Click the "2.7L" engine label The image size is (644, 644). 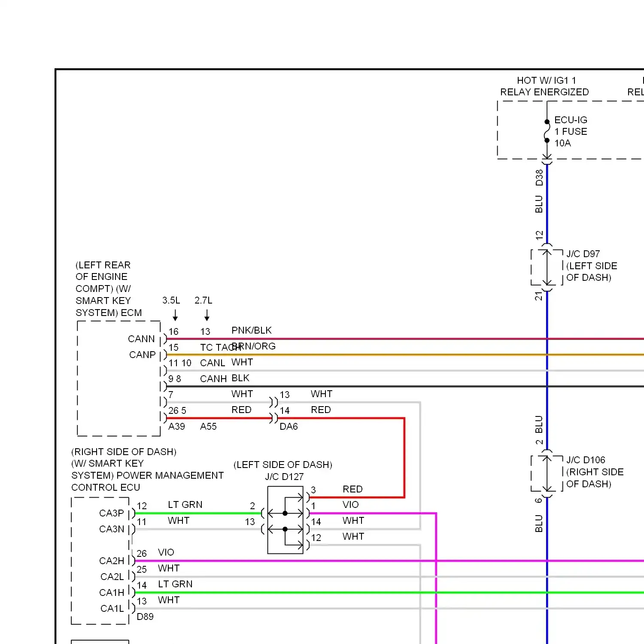[204, 300]
